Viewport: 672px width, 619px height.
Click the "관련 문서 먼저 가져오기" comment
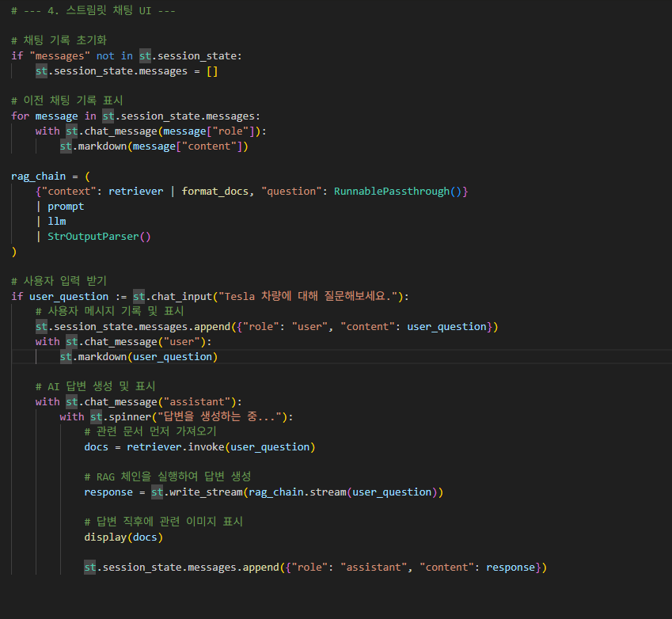150,432
